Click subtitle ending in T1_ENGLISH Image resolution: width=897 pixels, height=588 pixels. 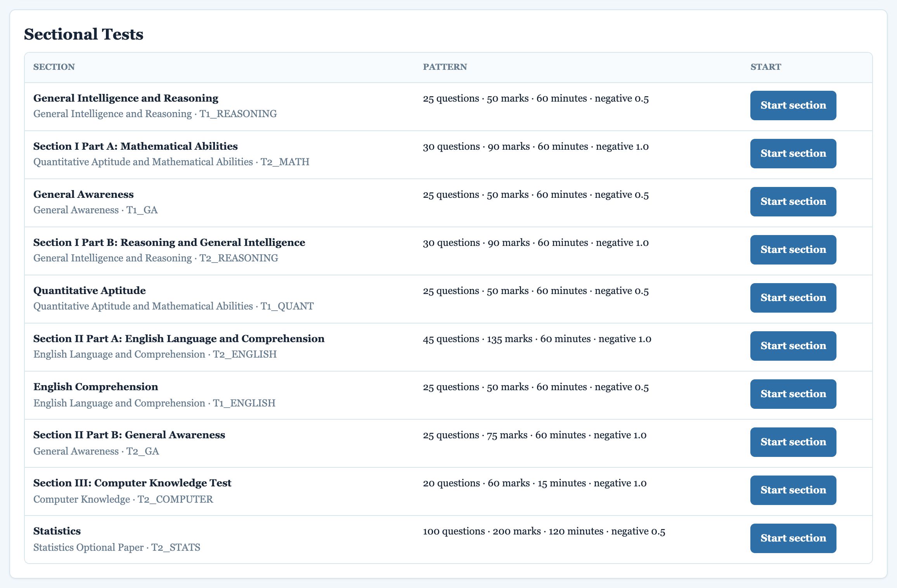pos(154,403)
